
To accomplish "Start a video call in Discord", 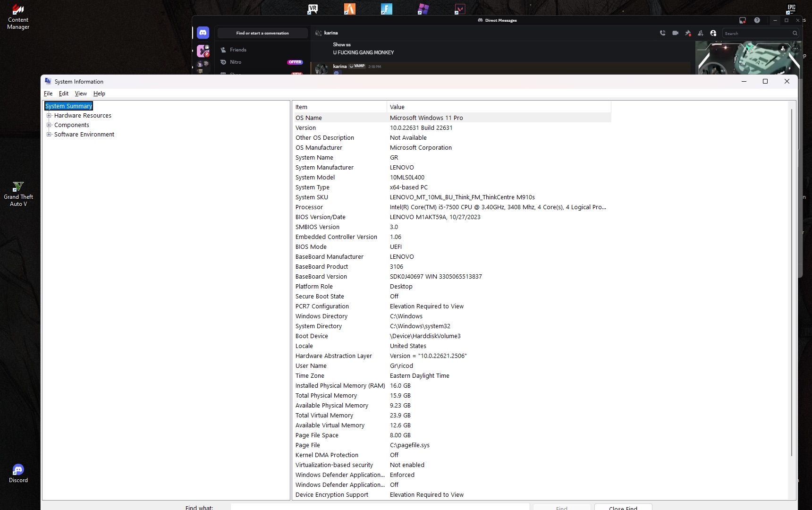I will coord(676,33).
